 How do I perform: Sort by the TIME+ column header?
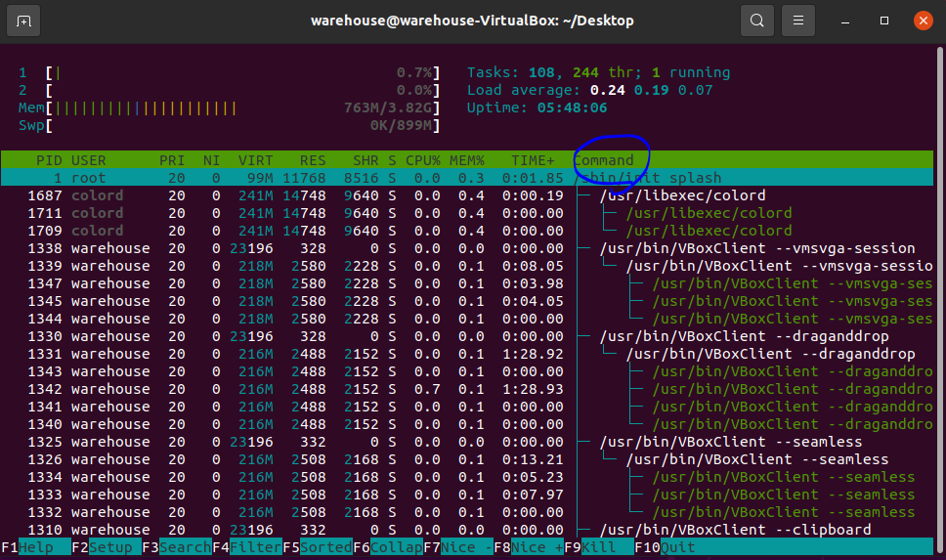click(533, 160)
